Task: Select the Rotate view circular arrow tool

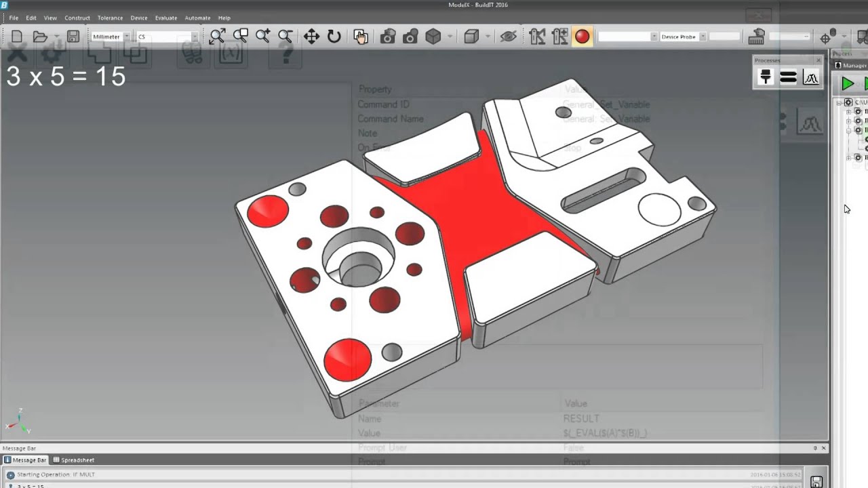Action: tap(334, 37)
